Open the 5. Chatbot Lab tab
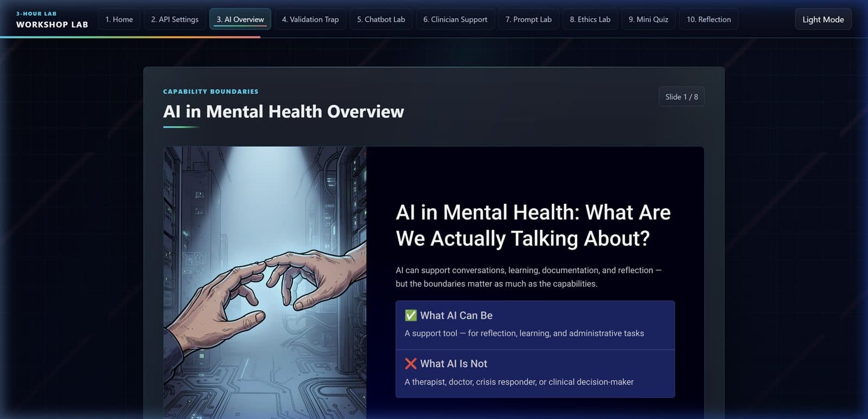868x419 pixels. [x=381, y=20]
